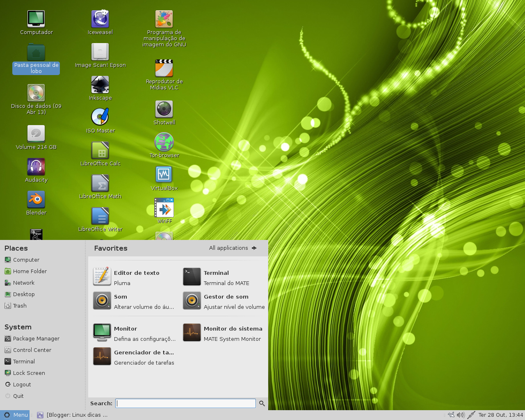Click inside the Search input field
The image size is (525, 420).
(185, 403)
